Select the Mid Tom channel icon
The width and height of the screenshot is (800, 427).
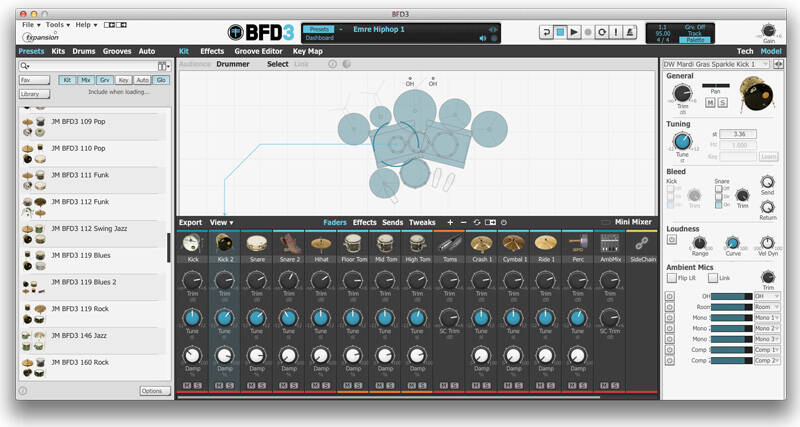(385, 243)
